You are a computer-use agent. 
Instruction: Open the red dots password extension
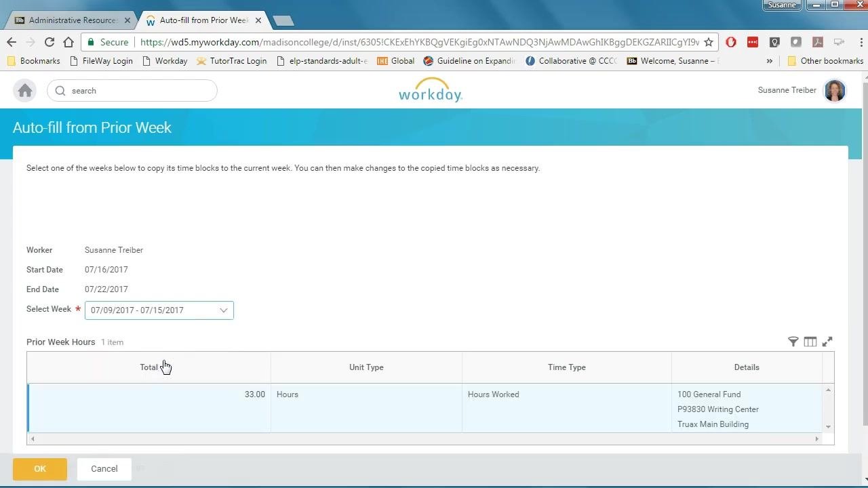click(x=753, y=42)
